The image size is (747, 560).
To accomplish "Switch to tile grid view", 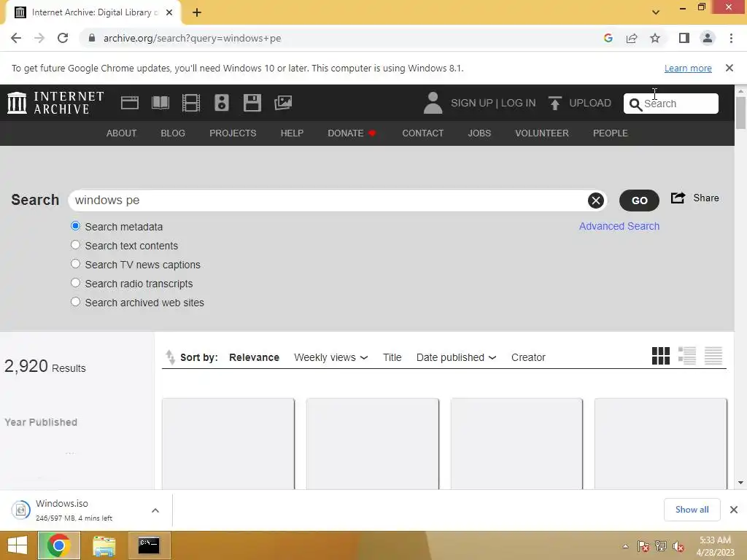I will tap(661, 356).
